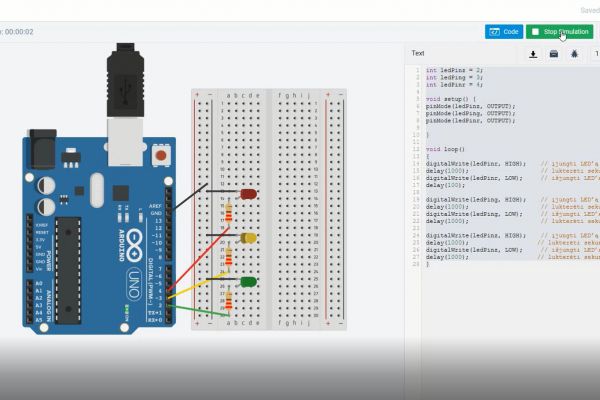Select the resistor below the green LED
The height and width of the screenshot is (400, 600).
(228, 301)
